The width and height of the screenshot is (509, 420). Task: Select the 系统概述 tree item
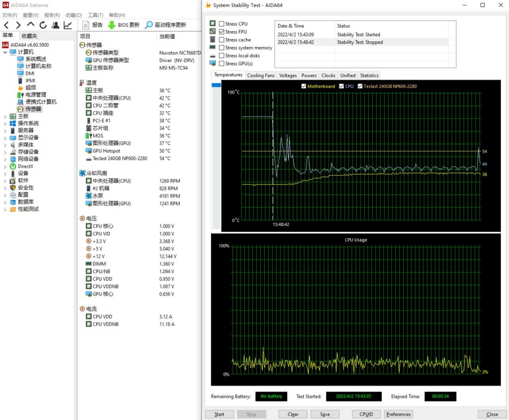[x=35, y=59]
